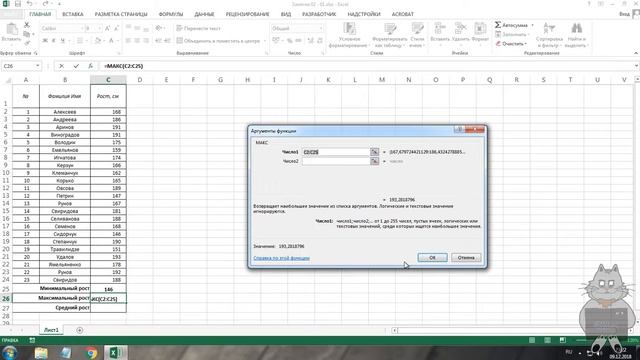The width and height of the screenshot is (640, 360).
Task: Click the fill color bucket icon
Action: pyautogui.click(x=98, y=41)
